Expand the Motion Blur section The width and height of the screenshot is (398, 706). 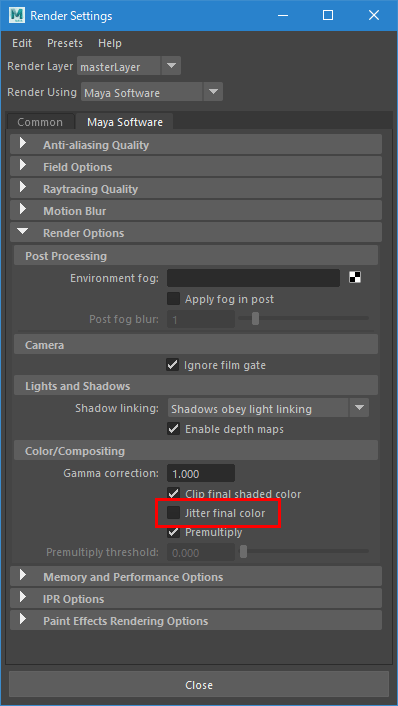tap(196, 211)
